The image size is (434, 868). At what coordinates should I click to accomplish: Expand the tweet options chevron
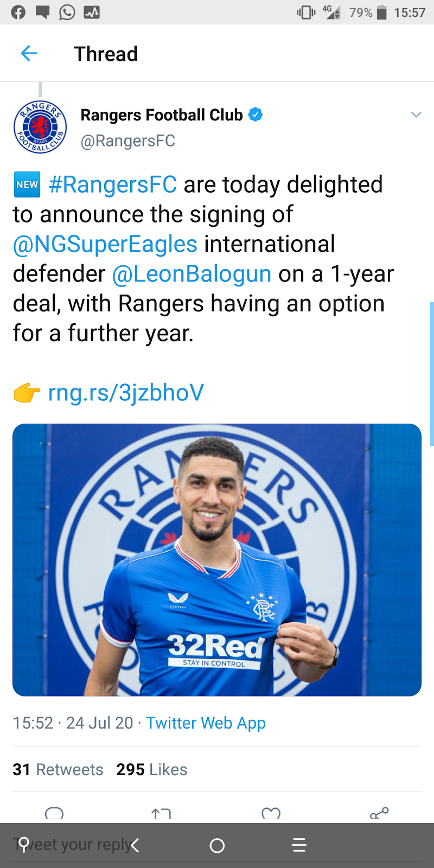point(416,114)
